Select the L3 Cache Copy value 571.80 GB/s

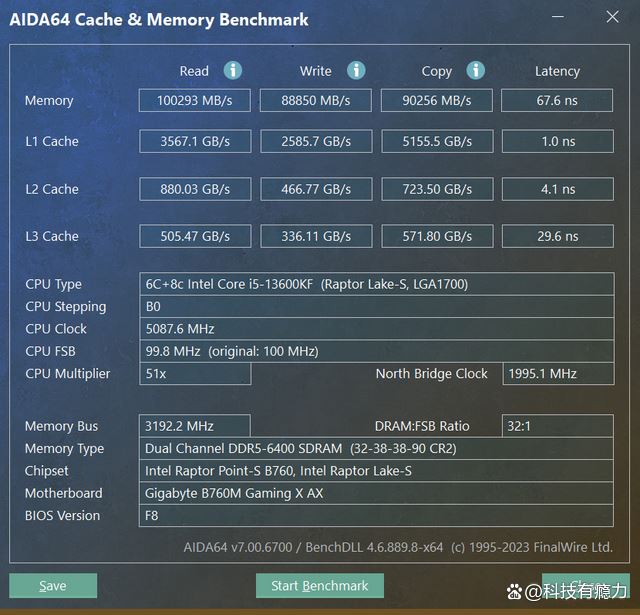click(x=436, y=237)
